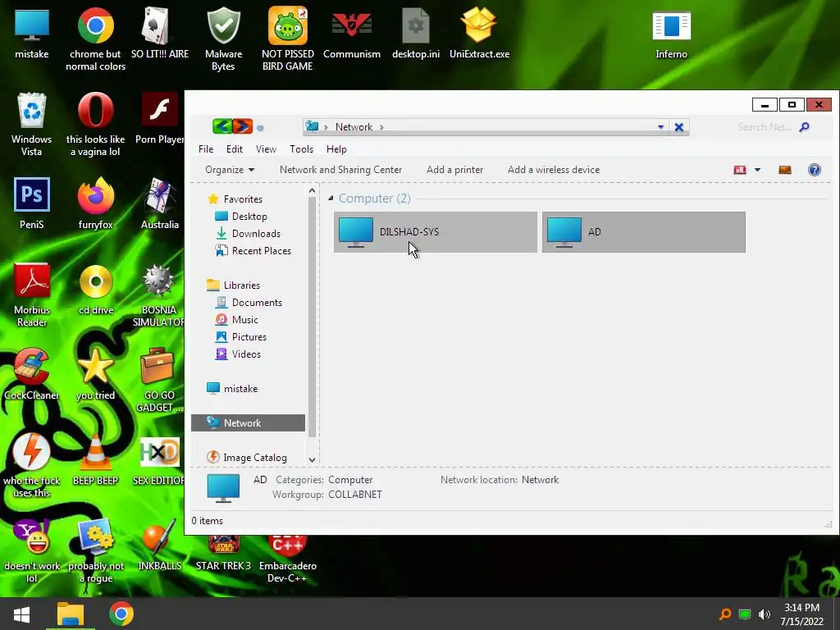
Task: Click File Explorer in the taskbar
Action: [71, 614]
